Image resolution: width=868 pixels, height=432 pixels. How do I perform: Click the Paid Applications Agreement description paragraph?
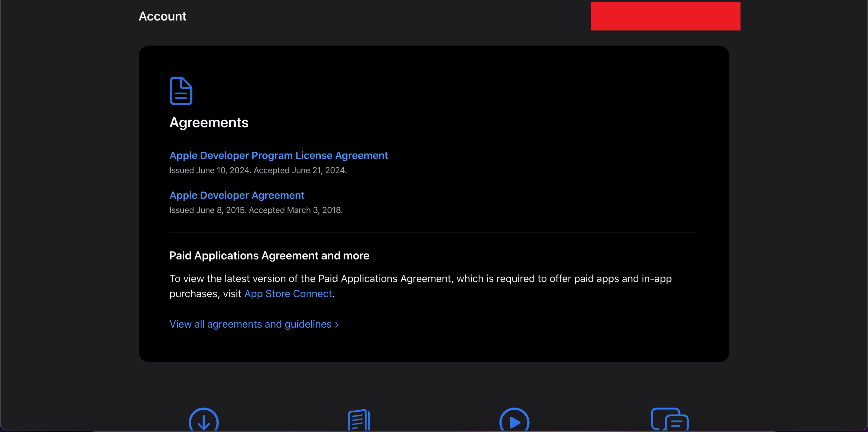point(420,279)
